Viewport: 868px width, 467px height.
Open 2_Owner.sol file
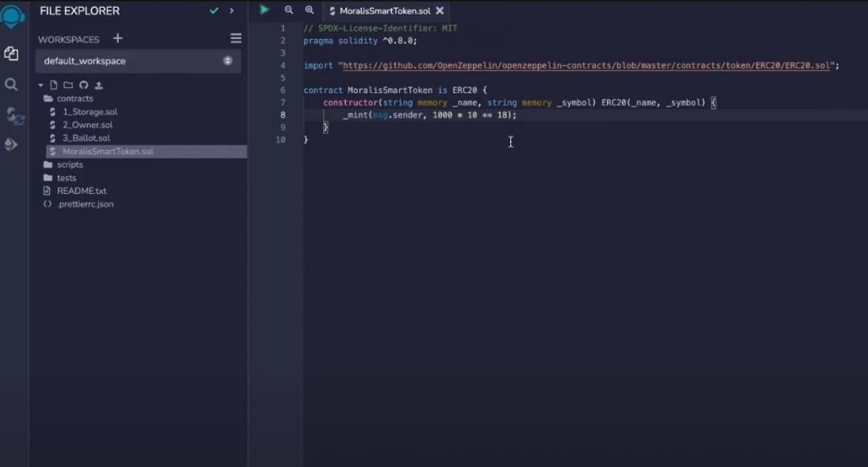pos(87,125)
